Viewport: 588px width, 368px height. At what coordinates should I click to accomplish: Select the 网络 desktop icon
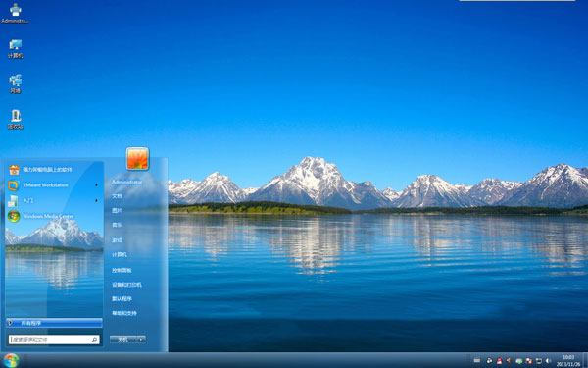pyautogui.click(x=16, y=83)
